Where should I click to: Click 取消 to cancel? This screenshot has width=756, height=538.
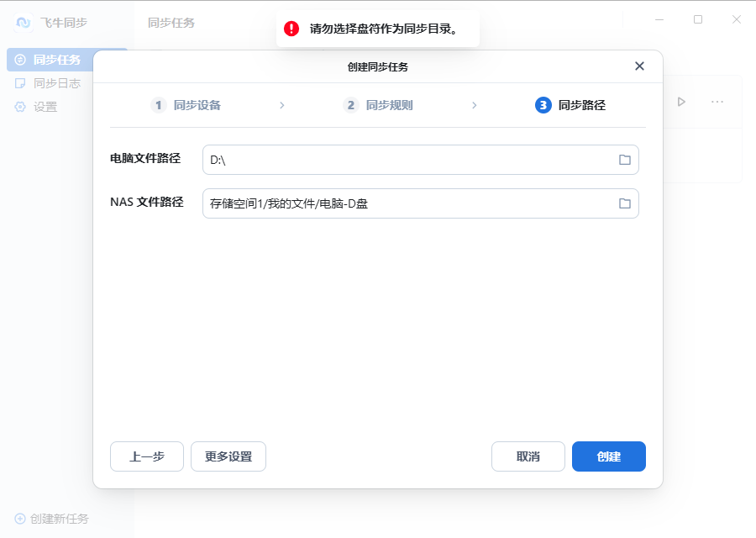528,456
